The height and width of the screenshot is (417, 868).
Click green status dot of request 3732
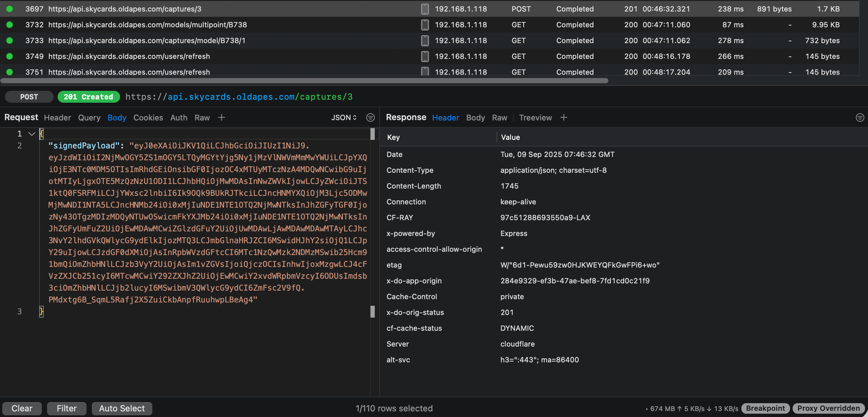[x=10, y=25]
